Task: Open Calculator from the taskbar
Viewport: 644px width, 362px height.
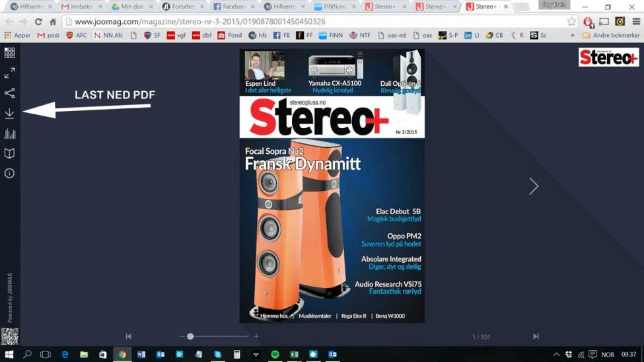Action: tap(236, 354)
